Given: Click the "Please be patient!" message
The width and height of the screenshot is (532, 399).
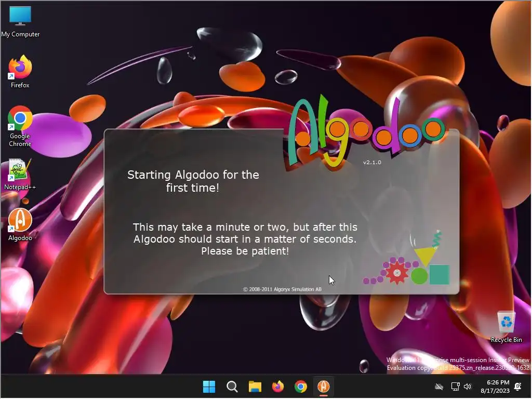Looking at the screenshot, I should [245, 251].
